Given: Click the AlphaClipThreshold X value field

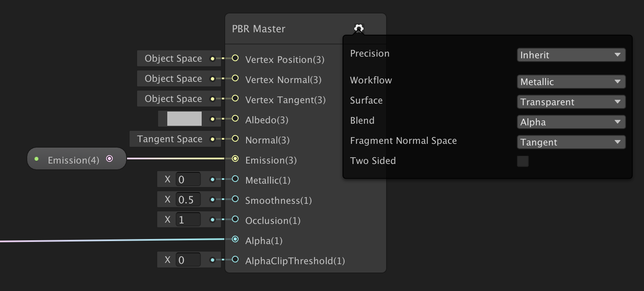Looking at the screenshot, I should [x=188, y=260].
